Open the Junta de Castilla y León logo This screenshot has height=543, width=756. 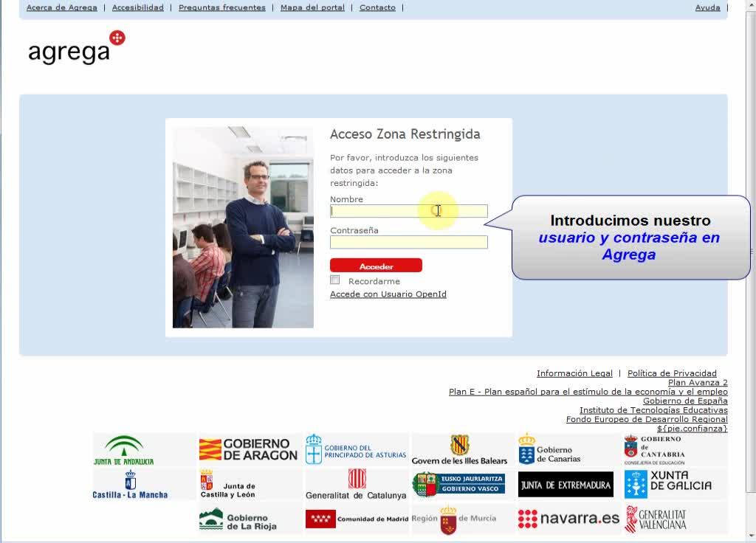(x=227, y=485)
